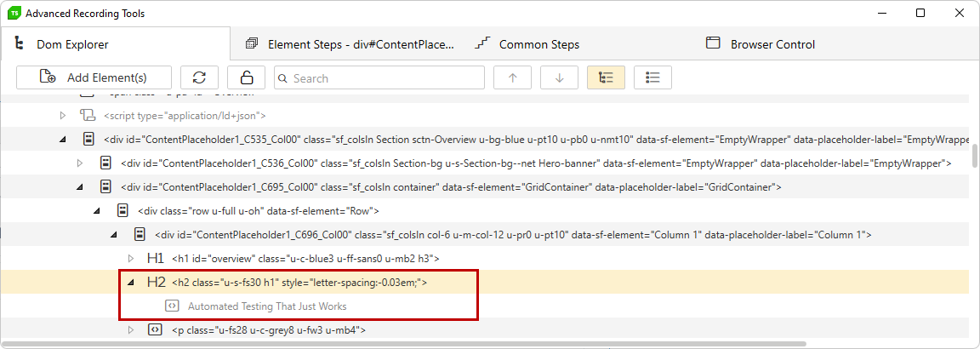This screenshot has width=980, height=349.
Task: Click the script icon of the ld+json row
Action: point(87,115)
